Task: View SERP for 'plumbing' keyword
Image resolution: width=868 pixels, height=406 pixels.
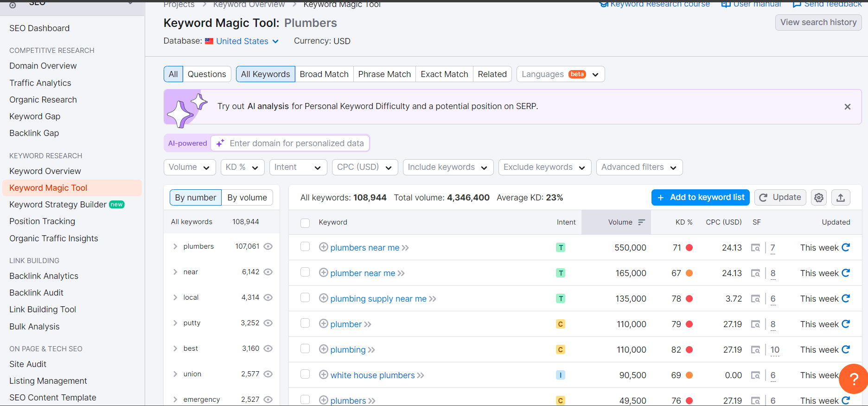Action: tap(756, 350)
